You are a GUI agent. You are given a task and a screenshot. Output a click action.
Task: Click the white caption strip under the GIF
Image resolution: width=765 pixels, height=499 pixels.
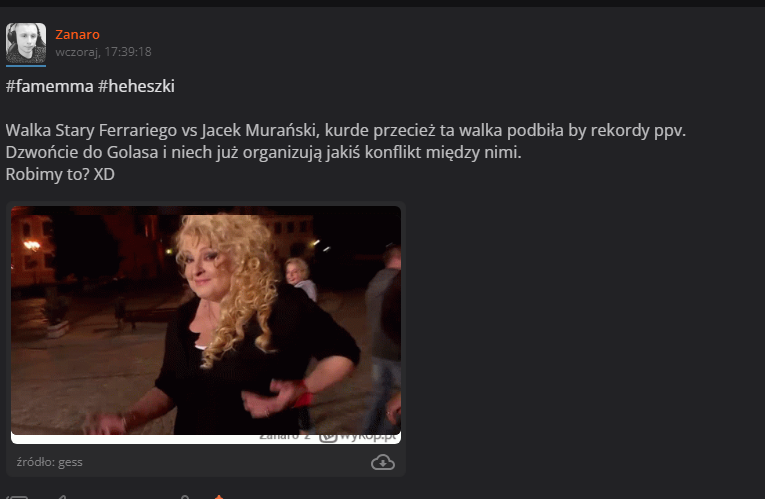point(206,439)
